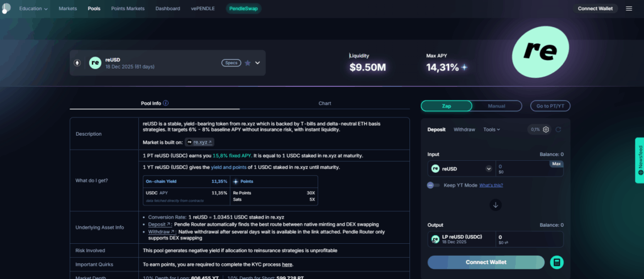Switch to the Chart tab
The width and height of the screenshot is (644, 279).
point(325,103)
